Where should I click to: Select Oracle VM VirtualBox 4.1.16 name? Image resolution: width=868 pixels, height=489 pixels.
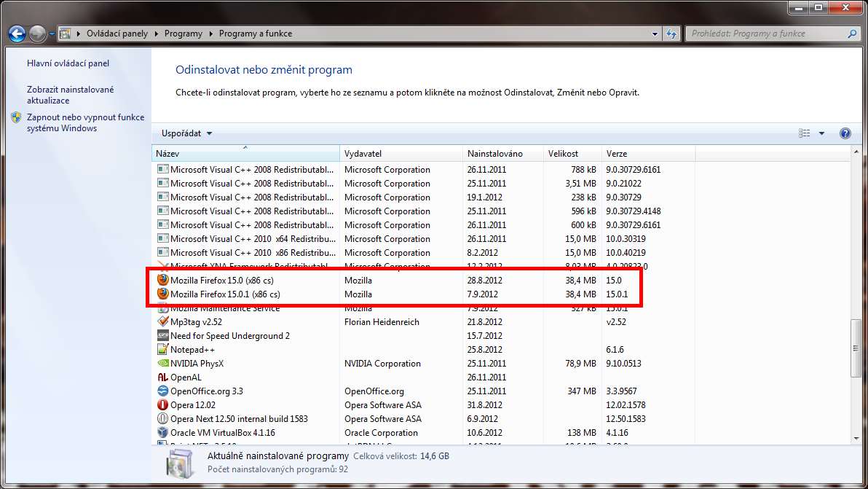pos(223,432)
